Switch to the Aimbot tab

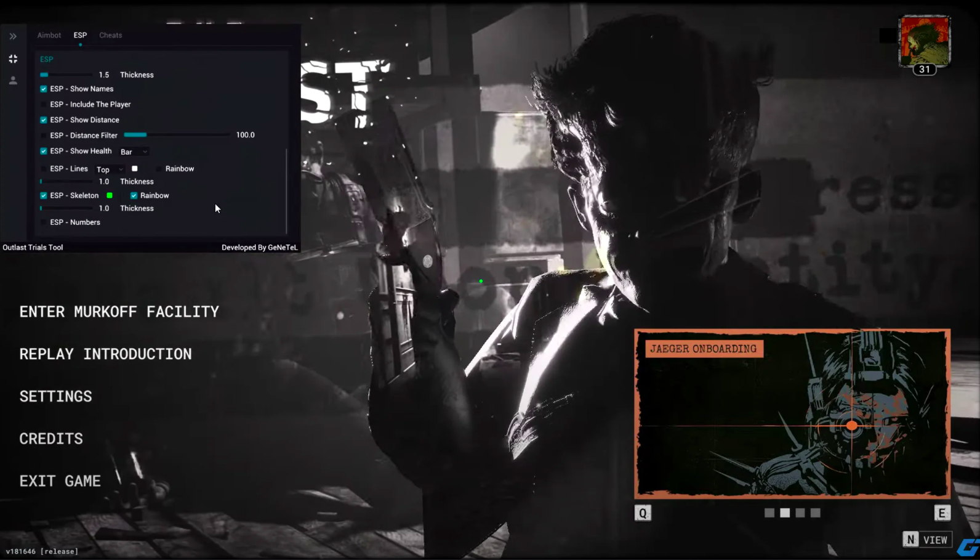(49, 35)
